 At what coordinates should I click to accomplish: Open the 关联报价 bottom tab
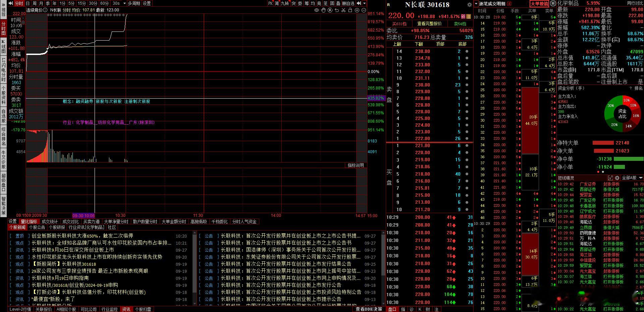click(44, 309)
